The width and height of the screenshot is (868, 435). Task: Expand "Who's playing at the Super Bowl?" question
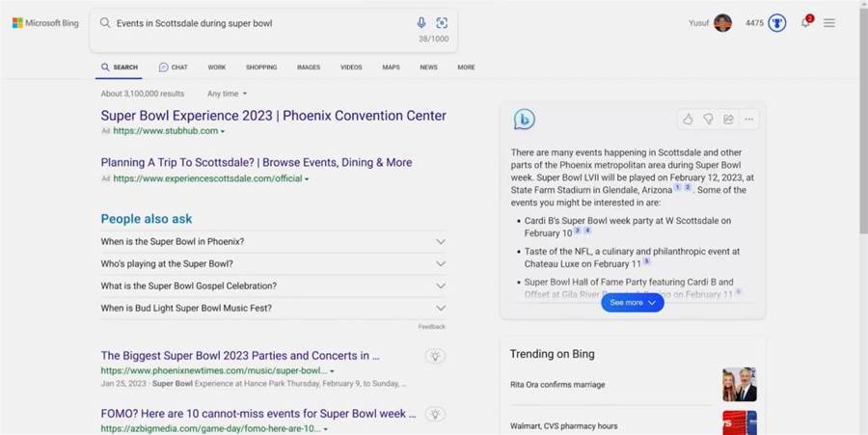tap(273, 264)
